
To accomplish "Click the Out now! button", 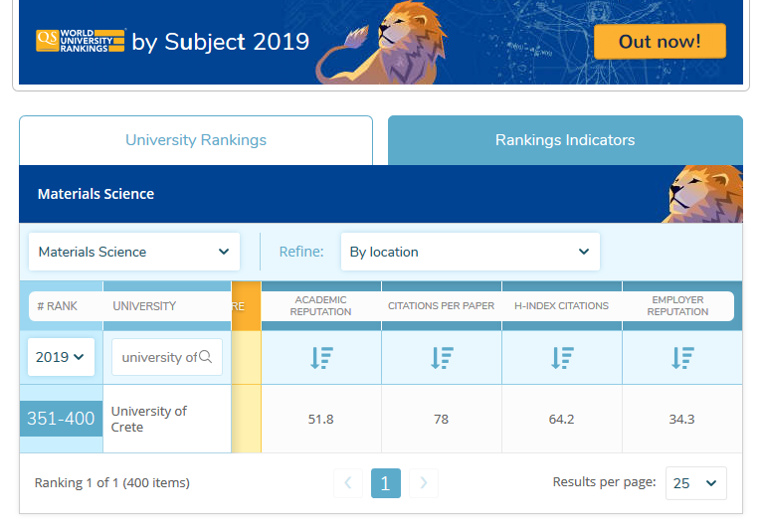I will tap(660, 42).
